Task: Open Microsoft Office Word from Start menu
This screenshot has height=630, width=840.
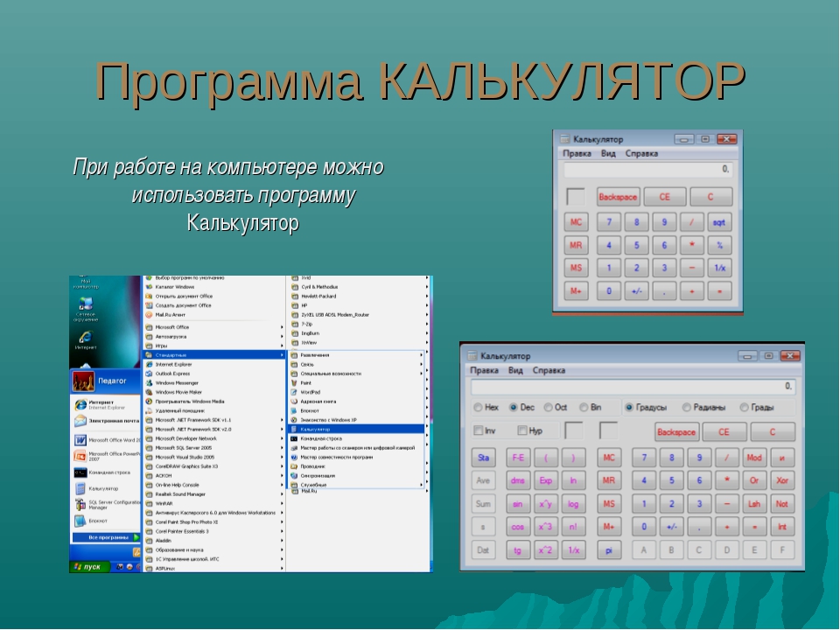Action: 106,440
